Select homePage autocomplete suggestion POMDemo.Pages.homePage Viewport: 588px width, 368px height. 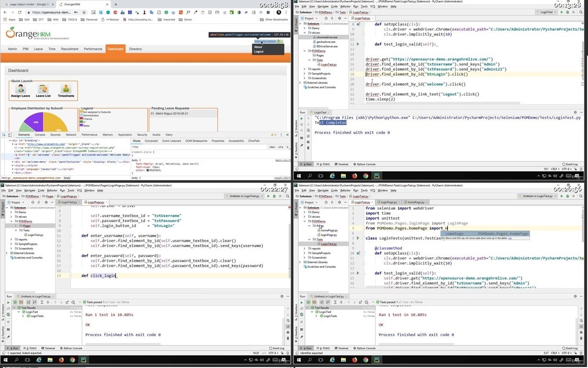tap(485, 234)
